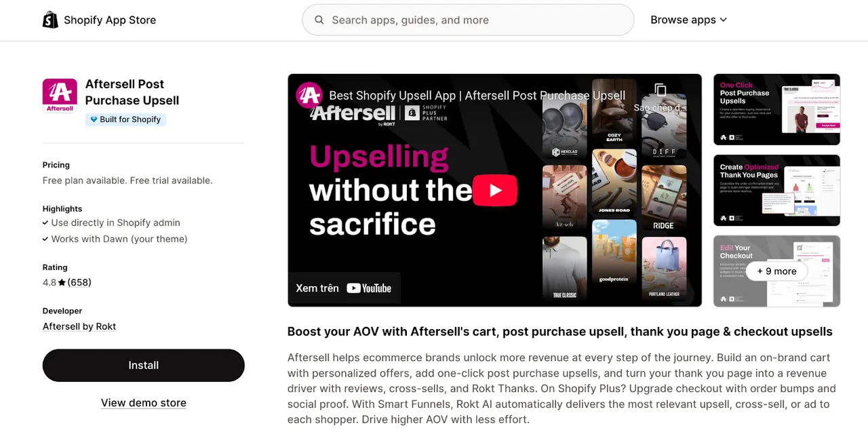
Task: Open the Shopify App Store home link
Action: (x=100, y=20)
